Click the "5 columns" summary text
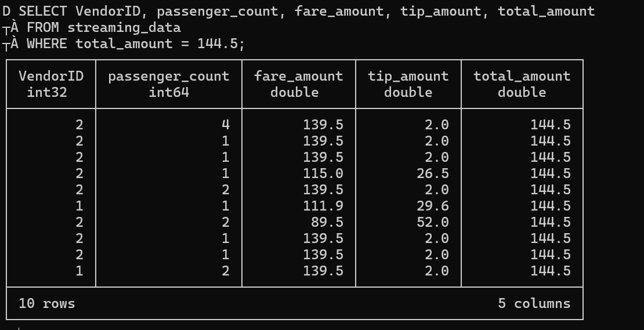This screenshot has height=330, width=644. [x=534, y=303]
